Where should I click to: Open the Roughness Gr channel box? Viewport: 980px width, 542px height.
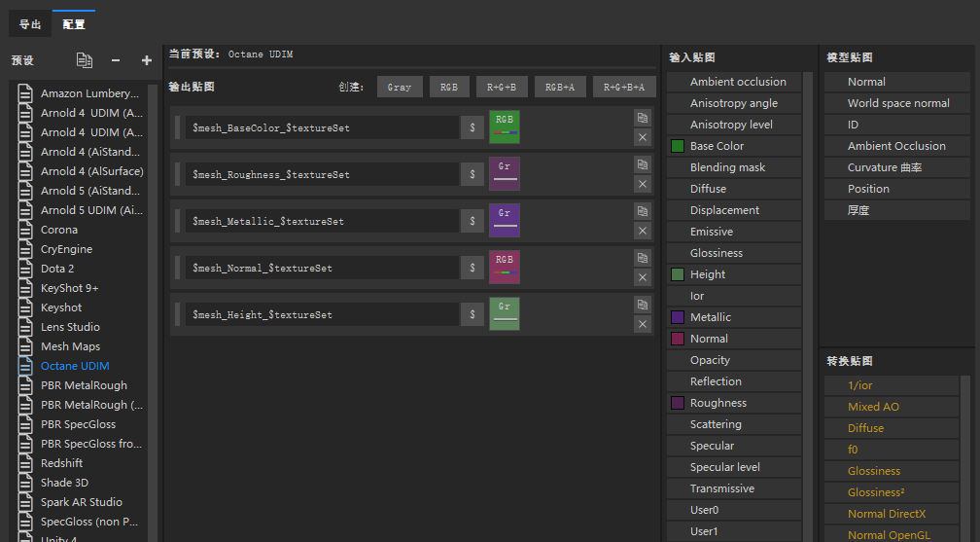504,174
